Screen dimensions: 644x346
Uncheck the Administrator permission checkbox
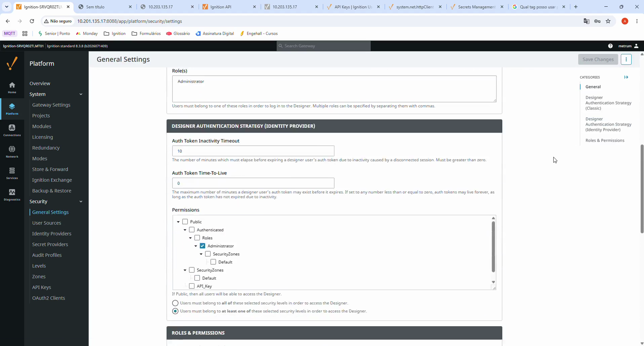click(x=202, y=246)
